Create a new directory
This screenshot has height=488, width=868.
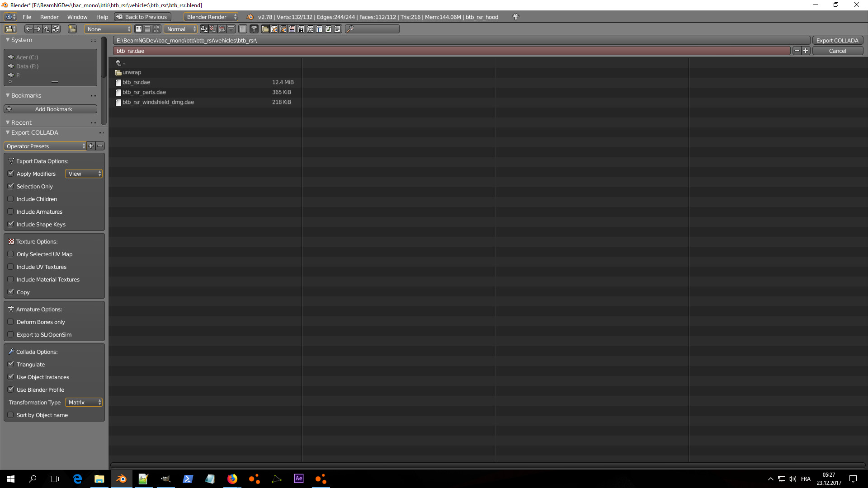click(72, 29)
